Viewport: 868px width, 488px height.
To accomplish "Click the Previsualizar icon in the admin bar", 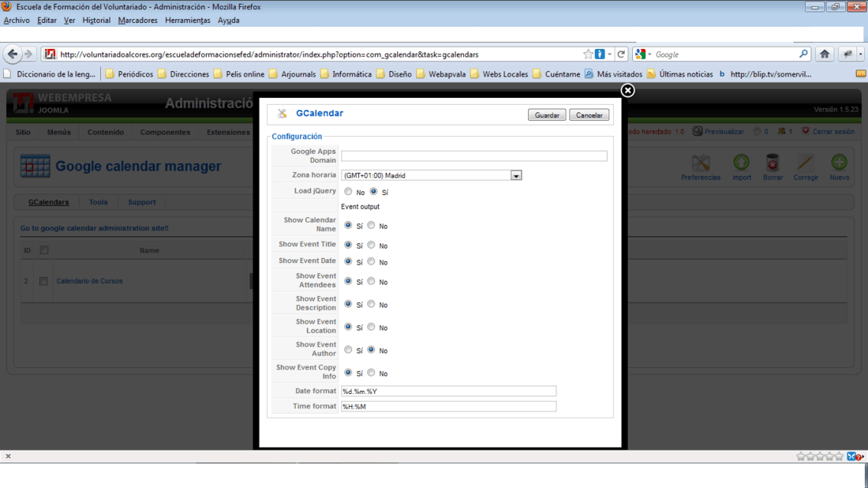I will coord(698,131).
